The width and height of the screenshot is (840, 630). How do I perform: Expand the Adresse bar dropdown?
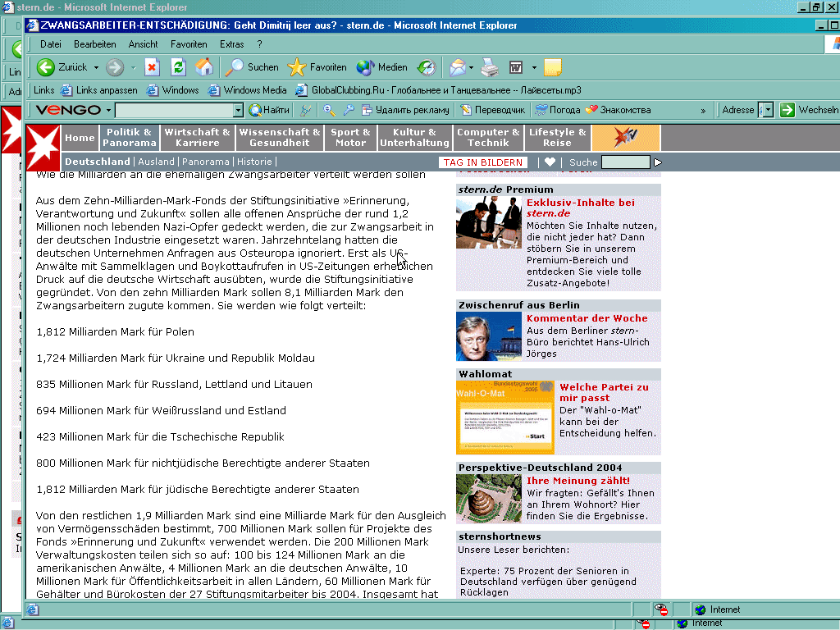click(769, 110)
